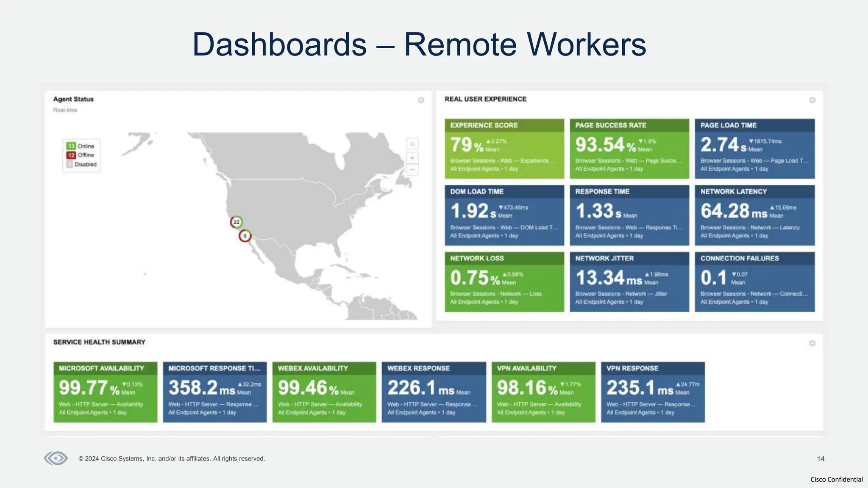Image resolution: width=868 pixels, height=488 pixels.
Task: Open the Webex Availability tile
Action: [324, 392]
